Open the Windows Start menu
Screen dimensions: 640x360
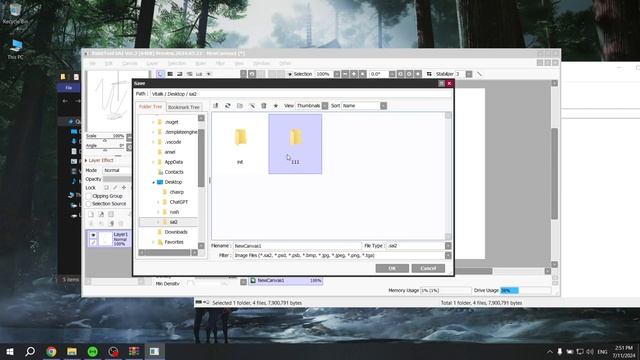click(x=10, y=351)
